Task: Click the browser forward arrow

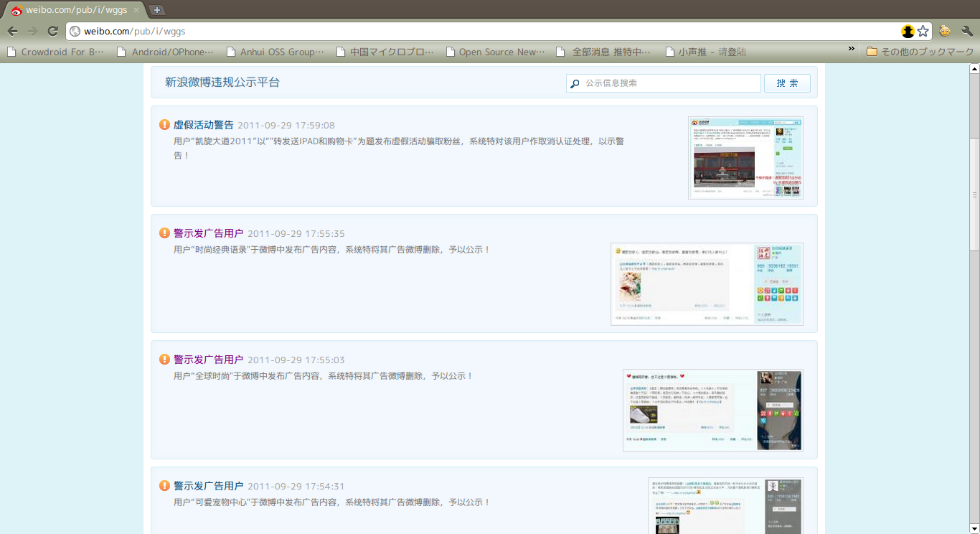Action: click(32, 31)
